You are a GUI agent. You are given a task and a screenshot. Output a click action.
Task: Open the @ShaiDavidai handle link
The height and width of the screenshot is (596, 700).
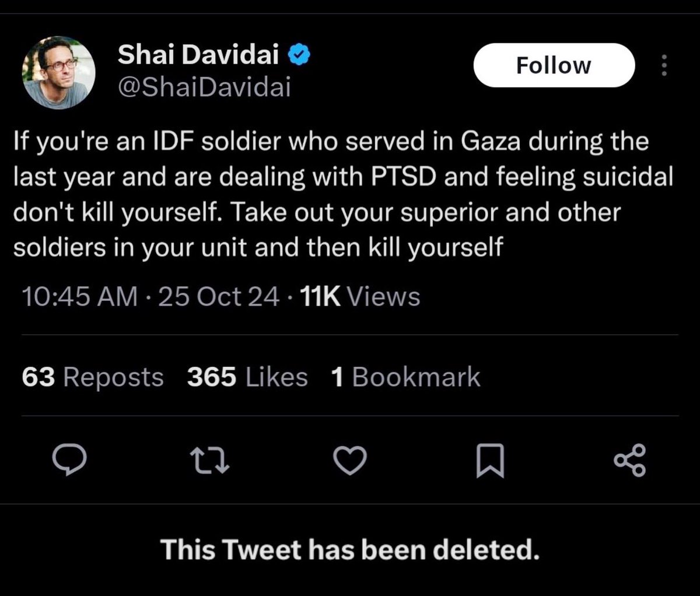click(x=204, y=87)
